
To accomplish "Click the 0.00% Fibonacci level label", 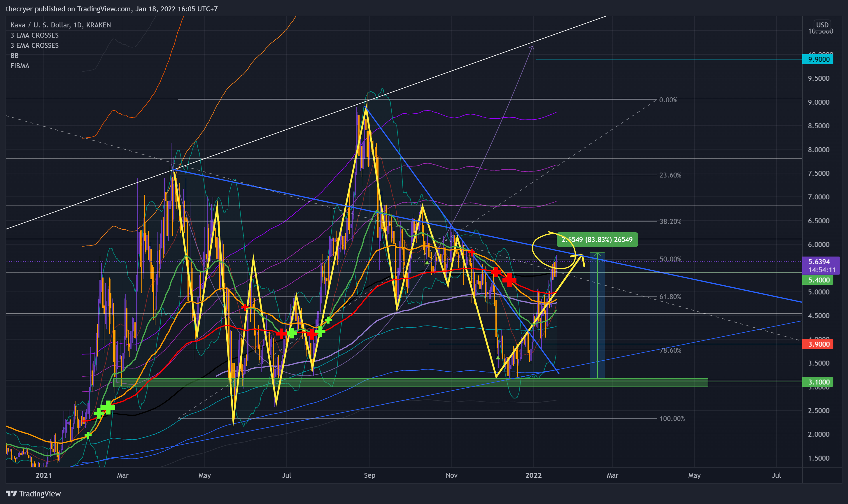I will tap(668, 100).
